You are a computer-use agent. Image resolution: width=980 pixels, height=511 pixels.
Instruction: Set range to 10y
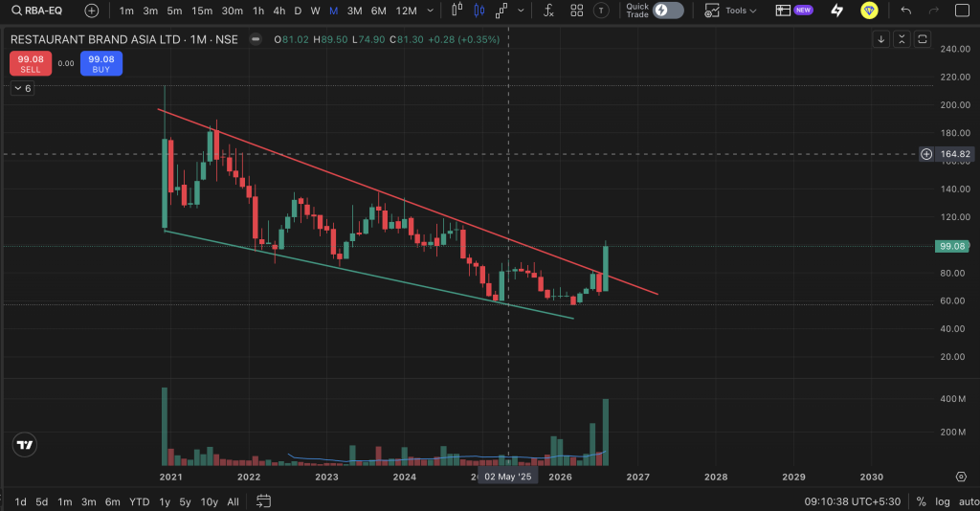[210, 501]
